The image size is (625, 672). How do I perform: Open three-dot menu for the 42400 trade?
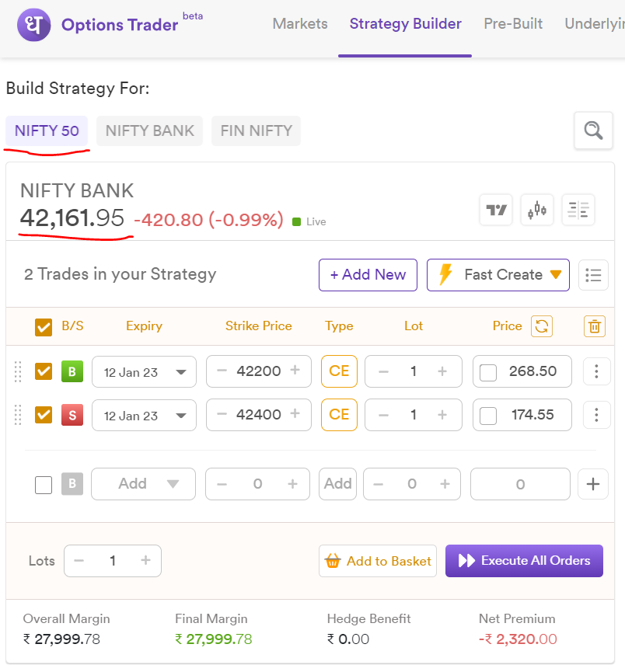tap(596, 415)
